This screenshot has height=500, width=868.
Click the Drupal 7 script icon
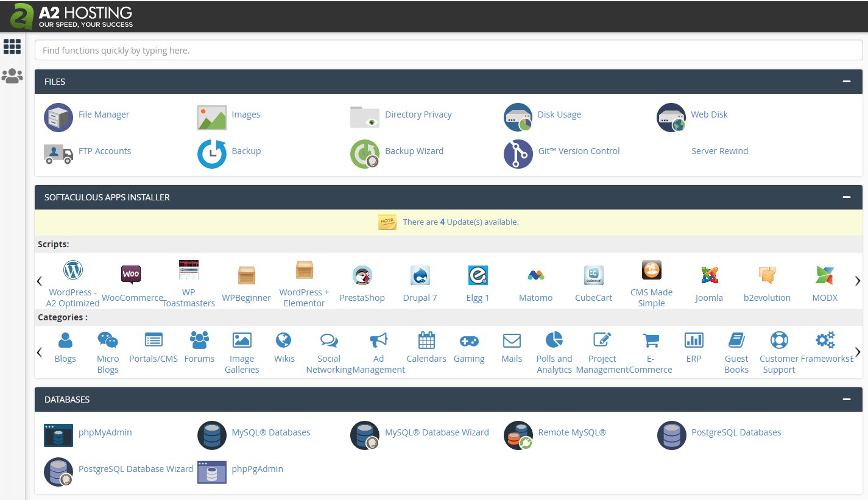420,275
